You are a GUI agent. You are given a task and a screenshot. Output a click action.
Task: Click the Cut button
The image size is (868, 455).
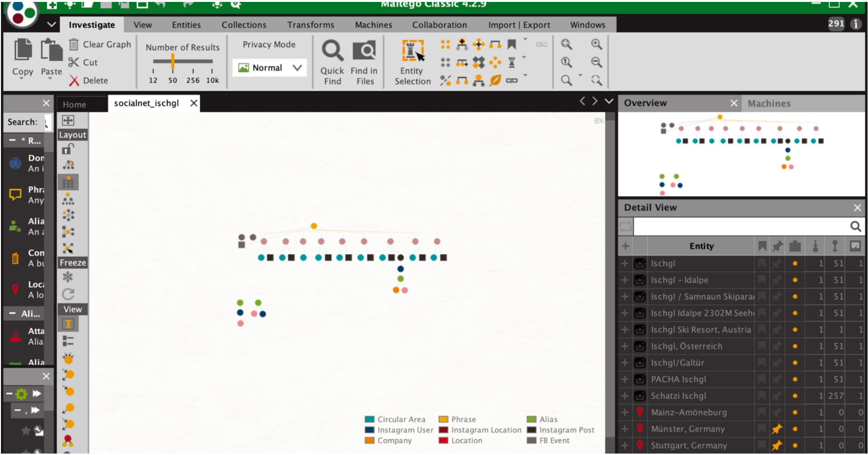(83, 63)
